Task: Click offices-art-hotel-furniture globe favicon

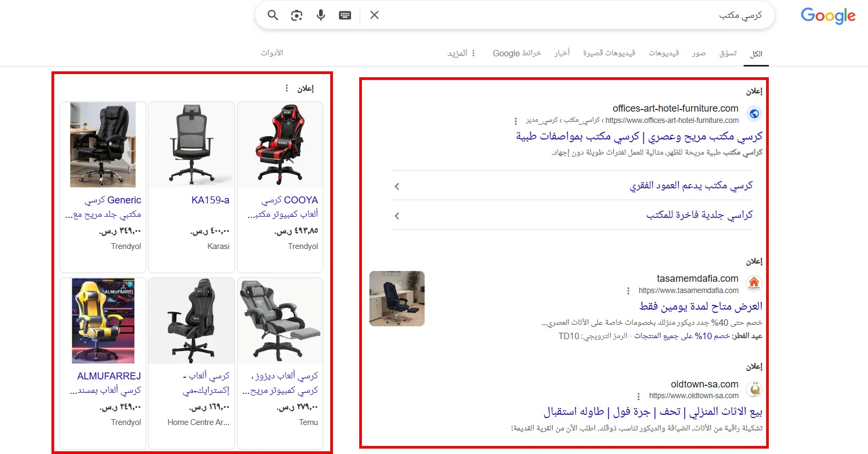Action: (754, 114)
